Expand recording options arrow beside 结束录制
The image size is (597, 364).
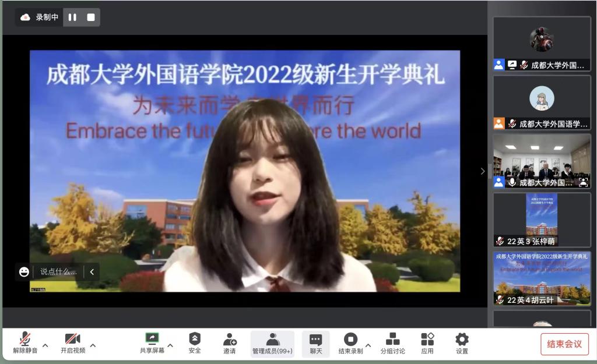coord(368,345)
